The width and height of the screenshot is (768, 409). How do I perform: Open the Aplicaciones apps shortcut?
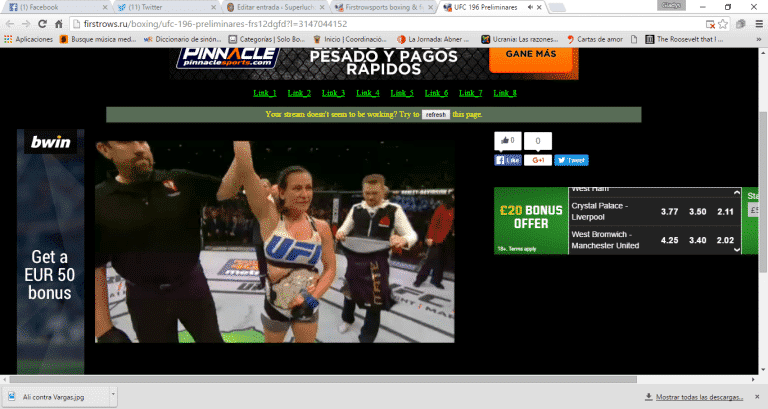point(28,39)
